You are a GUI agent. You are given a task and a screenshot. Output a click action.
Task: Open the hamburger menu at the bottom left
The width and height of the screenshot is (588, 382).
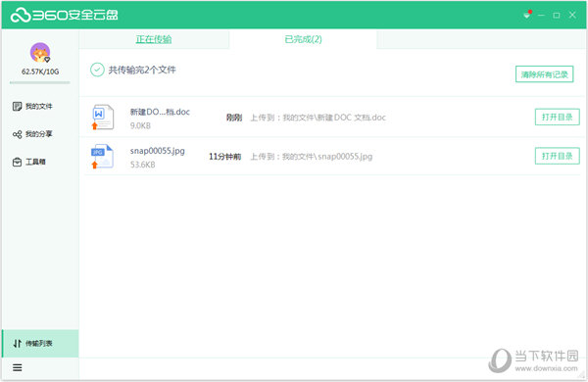(x=18, y=367)
